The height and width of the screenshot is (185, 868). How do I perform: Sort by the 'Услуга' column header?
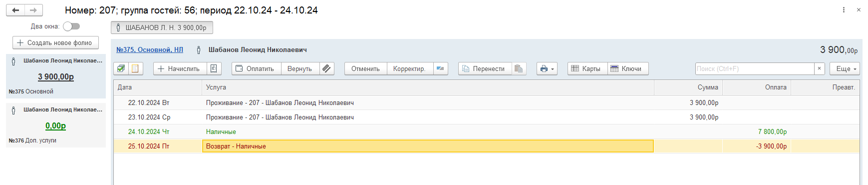(428, 87)
